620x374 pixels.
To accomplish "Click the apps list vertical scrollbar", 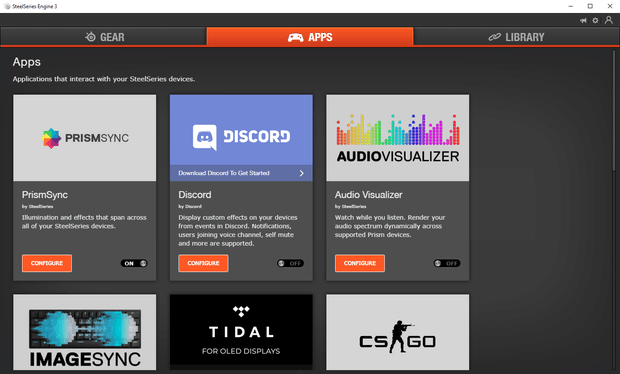I will 614,111.
